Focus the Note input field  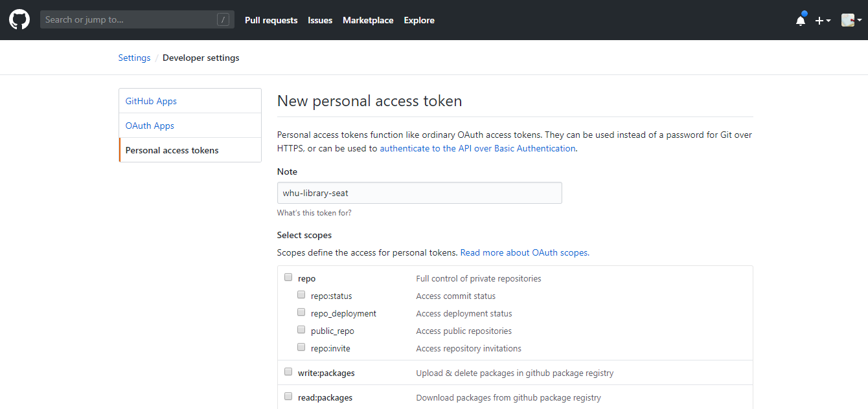[x=419, y=193]
